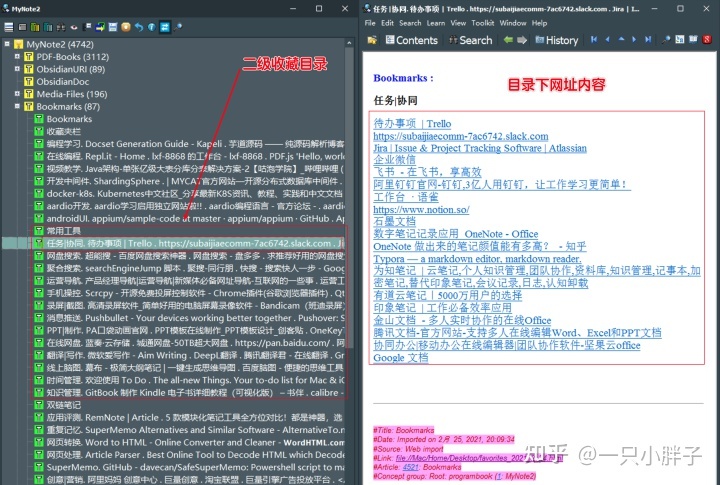The width and height of the screenshot is (720, 485).
Task: Click the tree pane scrollbar up arrow
Action: point(349,43)
